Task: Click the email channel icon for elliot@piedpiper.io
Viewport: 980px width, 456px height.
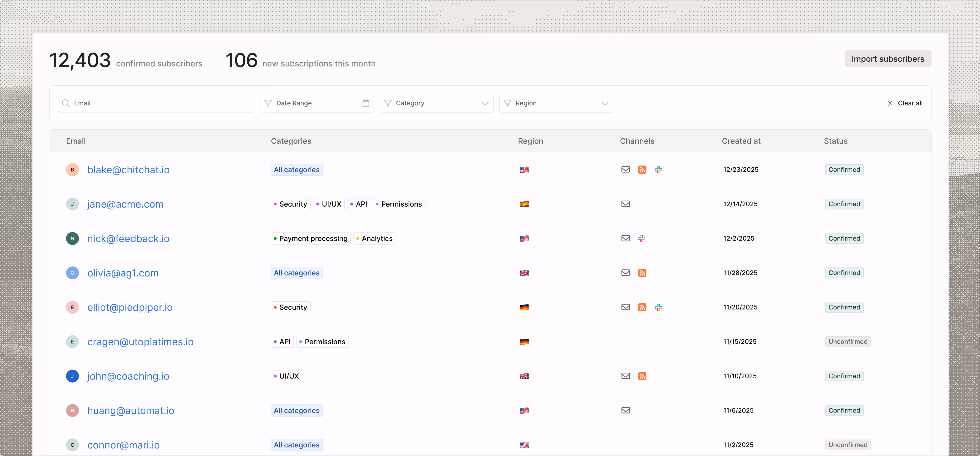Action: pos(625,307)
